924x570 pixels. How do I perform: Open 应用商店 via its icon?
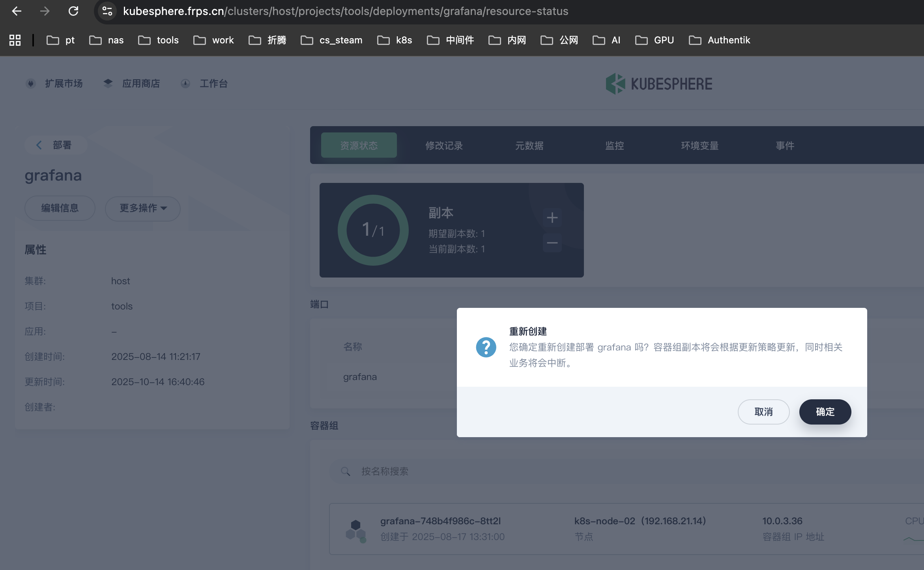108,83
